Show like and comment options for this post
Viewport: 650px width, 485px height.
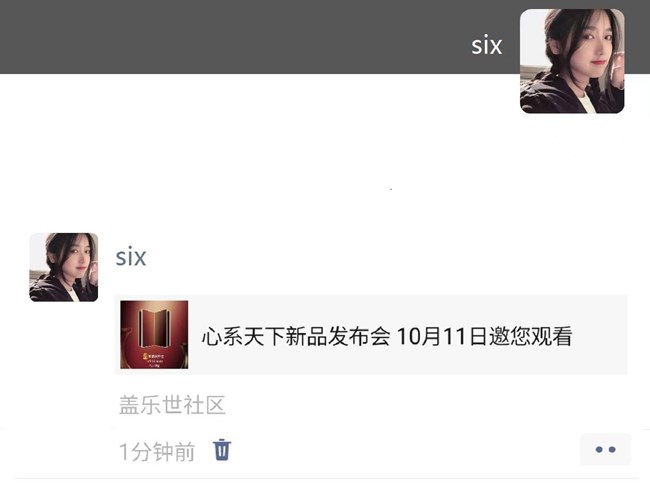605,450
